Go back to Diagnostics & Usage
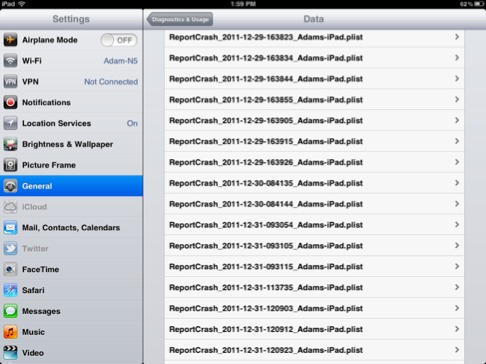 pos(180,19)
